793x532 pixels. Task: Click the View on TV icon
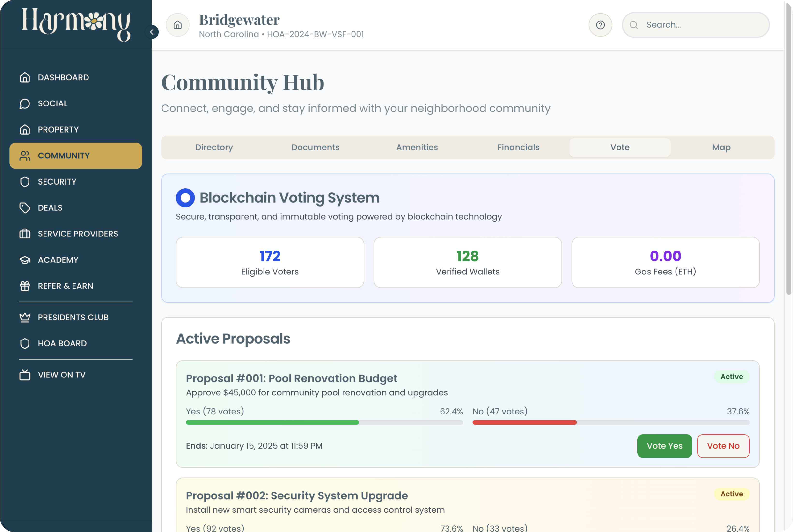coord(25,375)
